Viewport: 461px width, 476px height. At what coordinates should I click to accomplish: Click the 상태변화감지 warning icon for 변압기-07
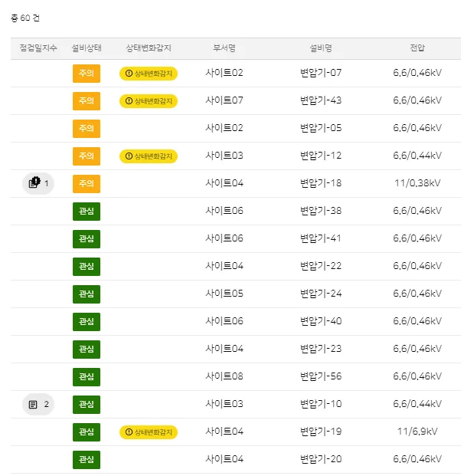click(x=129, y=74)
